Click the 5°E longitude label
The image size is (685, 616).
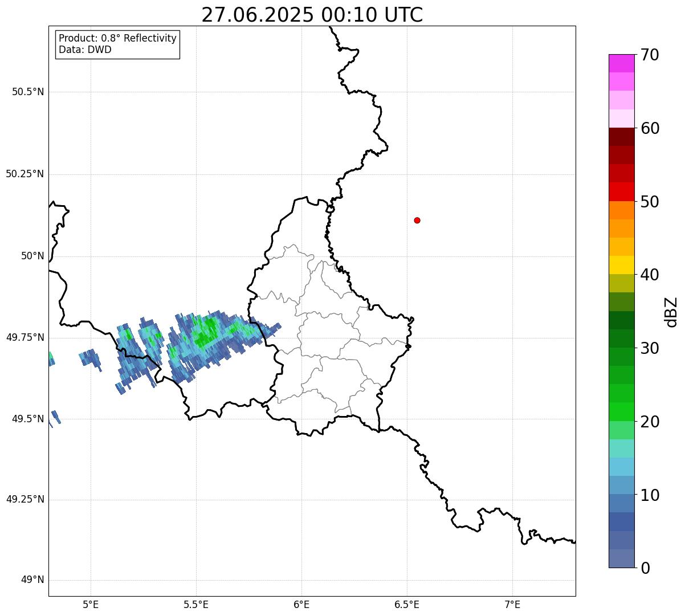pos(91,605)
